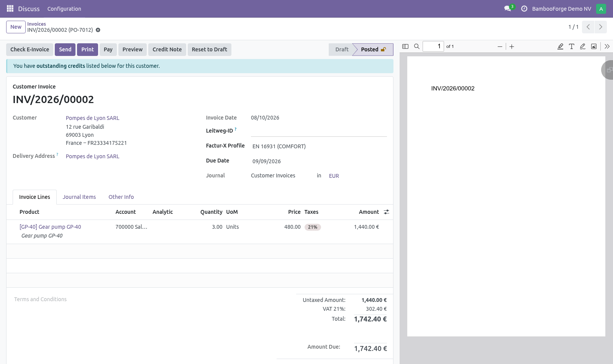
Task: Select the PDF highlight tool
Action: [560, 46]
